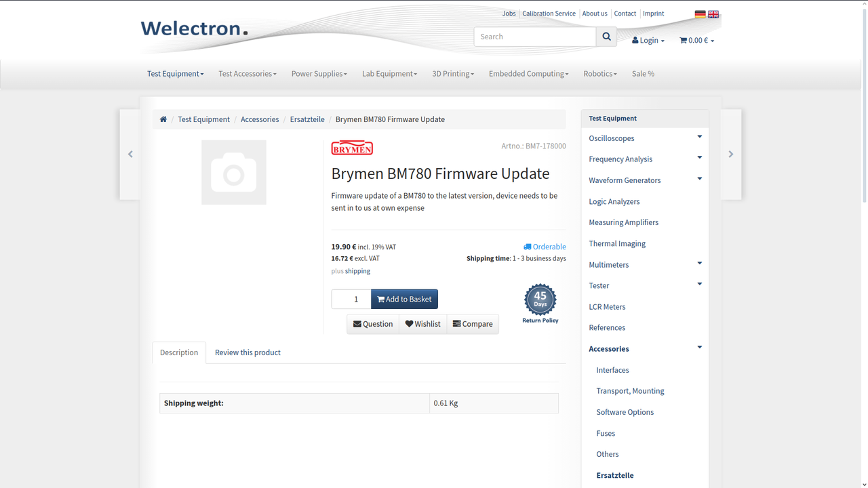The height and width of the screenshot is (488, 868).
Task: Click the quantity input field
Action: (351, 299)
